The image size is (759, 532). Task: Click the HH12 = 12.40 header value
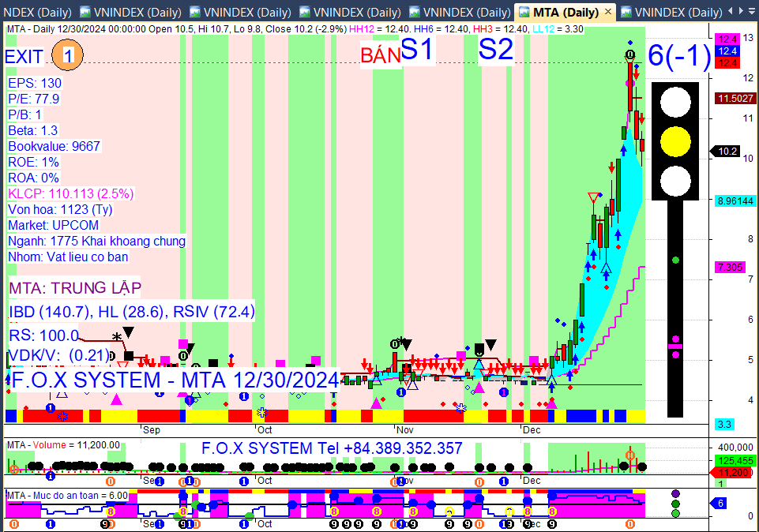pyautogui.click(x=380, y=29)
